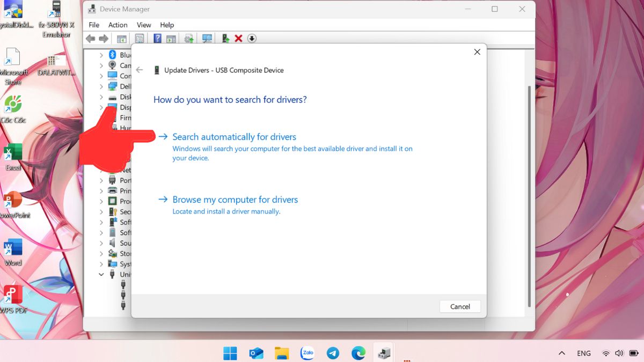This screenshot has width=644, height=362.
Task: Expand the Cameras category chevron
Action: click(101, 65)
